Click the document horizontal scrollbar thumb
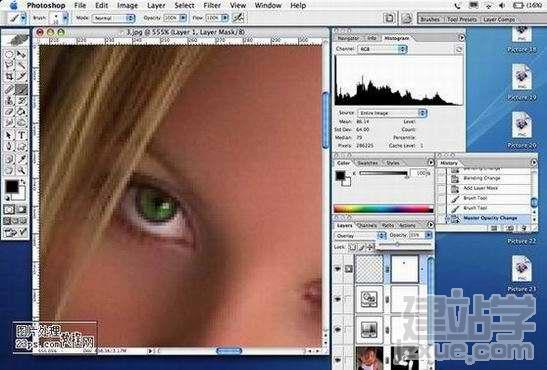The image size is (547, 370). coord(229,350)
